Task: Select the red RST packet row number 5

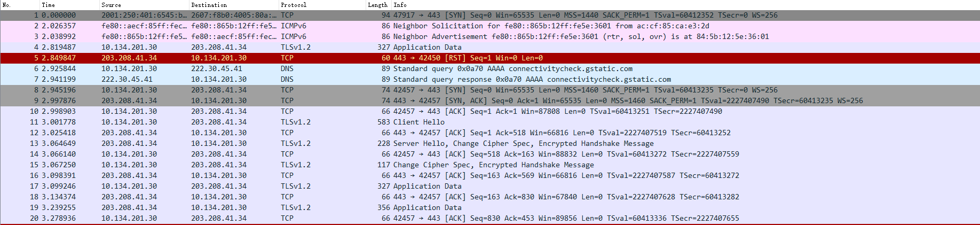Action: (x=490, y=58)
